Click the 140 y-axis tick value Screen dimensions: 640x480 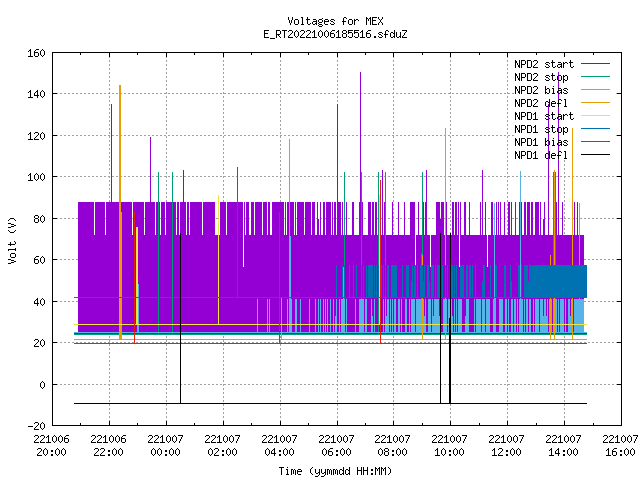tap(36, 94)
